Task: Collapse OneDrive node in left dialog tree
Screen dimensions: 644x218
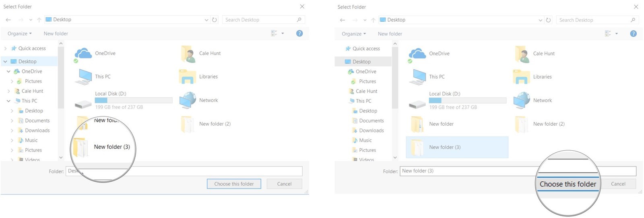Action: click(8, 71)
